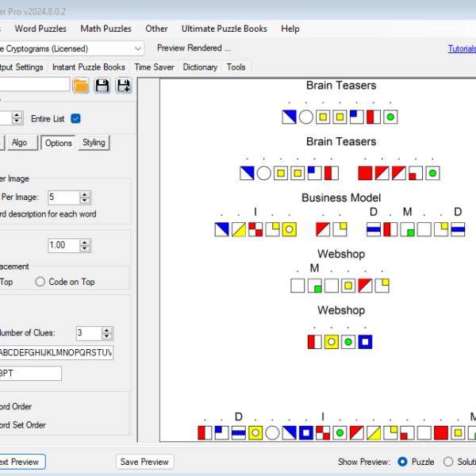476x476 pixels.
Task: Decrease the Number of Clues spinner
Action: coord(106,336)
